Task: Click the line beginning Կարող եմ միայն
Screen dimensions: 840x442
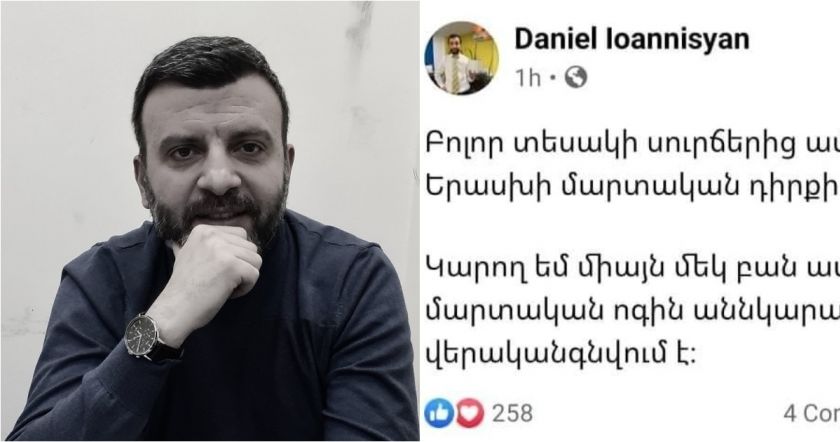Action: pyautogui.click(x=633, y=273)
